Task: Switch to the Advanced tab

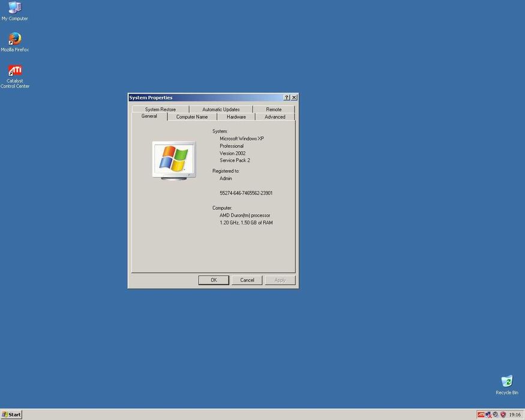Action: pyautogui.click(x=275, y=117)
